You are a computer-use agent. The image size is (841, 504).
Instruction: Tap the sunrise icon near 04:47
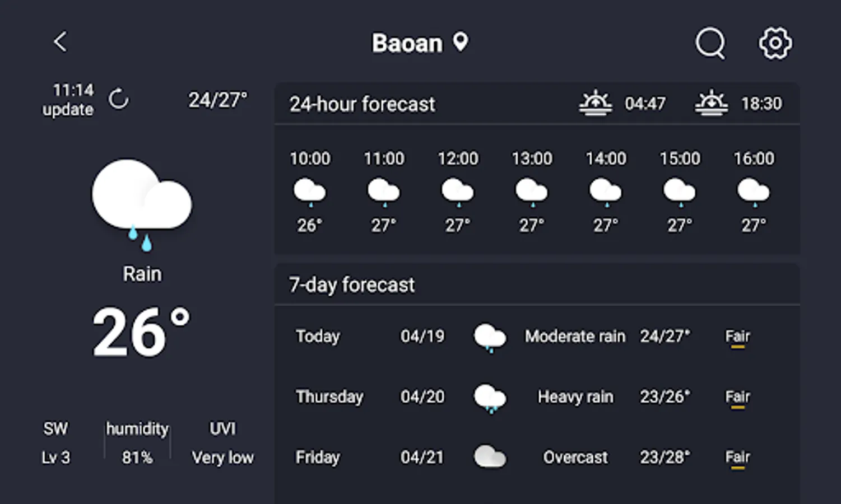pyautogui.click(x=595, y=103)
